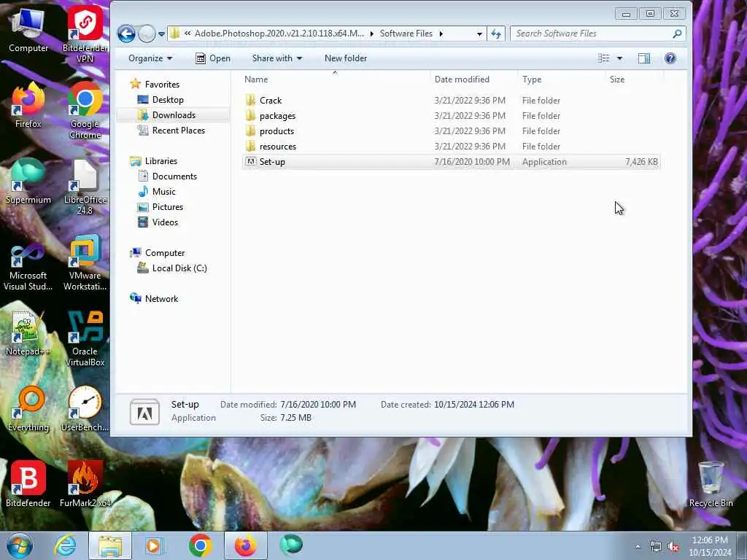Open the Organize menu
The height and width of the screenshot is (560, 747).
150,58
